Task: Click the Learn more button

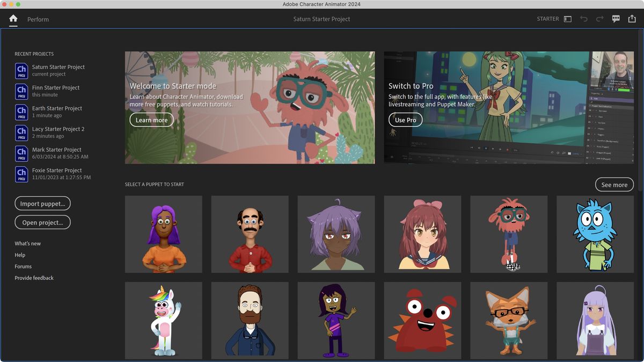Action: point(151,120)
